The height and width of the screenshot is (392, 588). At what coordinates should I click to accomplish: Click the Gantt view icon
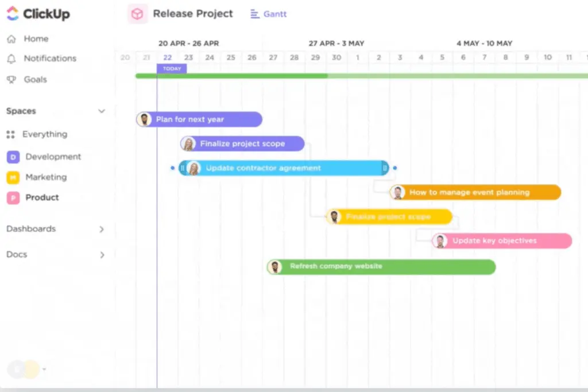click(x=254, y=14)
